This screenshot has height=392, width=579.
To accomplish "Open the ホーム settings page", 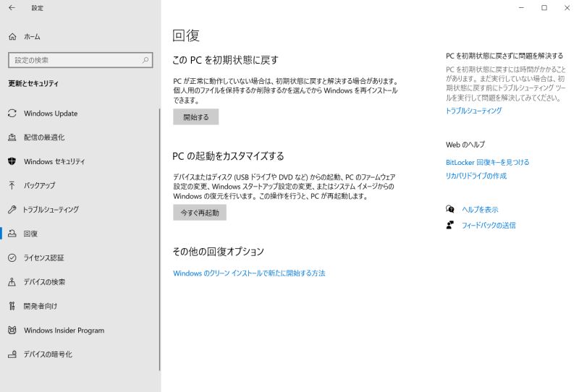I will 80,37.
